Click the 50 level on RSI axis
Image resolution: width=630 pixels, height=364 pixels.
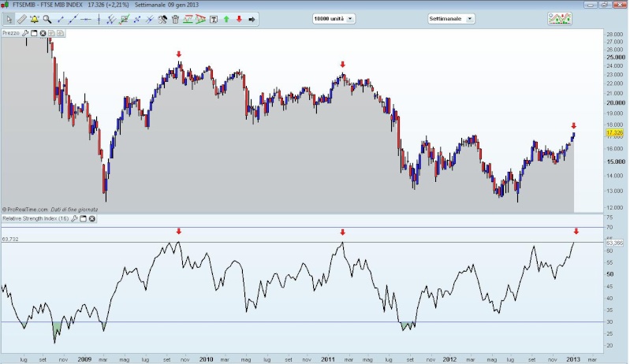click(x=610, y=274)
